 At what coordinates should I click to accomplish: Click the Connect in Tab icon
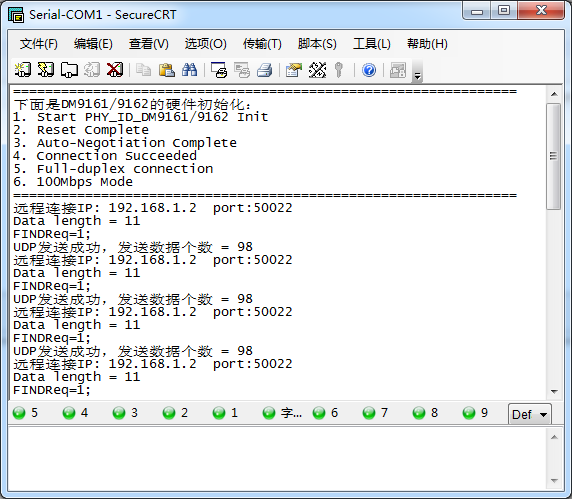point(69,70)
